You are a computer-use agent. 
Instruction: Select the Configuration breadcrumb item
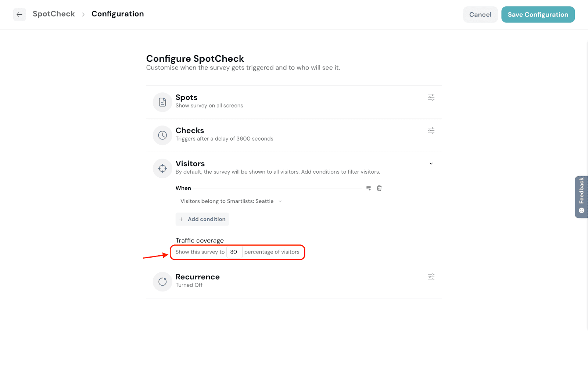[x=118, y=14]
